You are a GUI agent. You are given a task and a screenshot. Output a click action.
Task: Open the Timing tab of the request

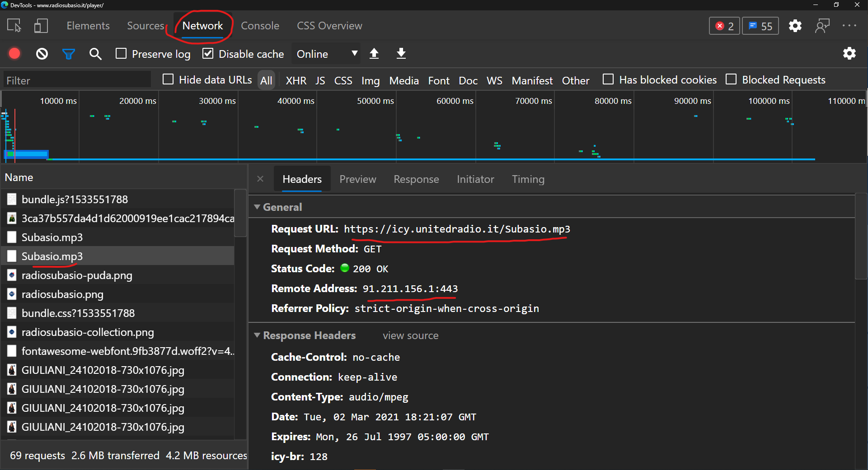528,179
